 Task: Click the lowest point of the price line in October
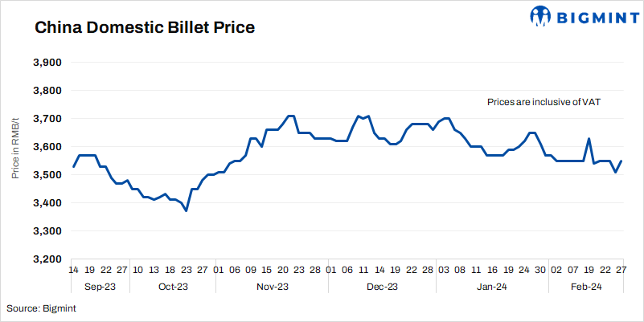pos(187,210)
